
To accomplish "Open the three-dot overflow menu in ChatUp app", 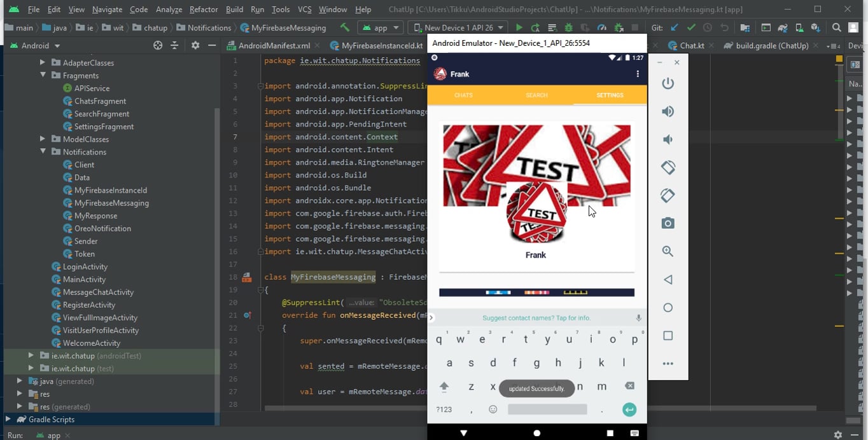I will (x=638, y=74).
